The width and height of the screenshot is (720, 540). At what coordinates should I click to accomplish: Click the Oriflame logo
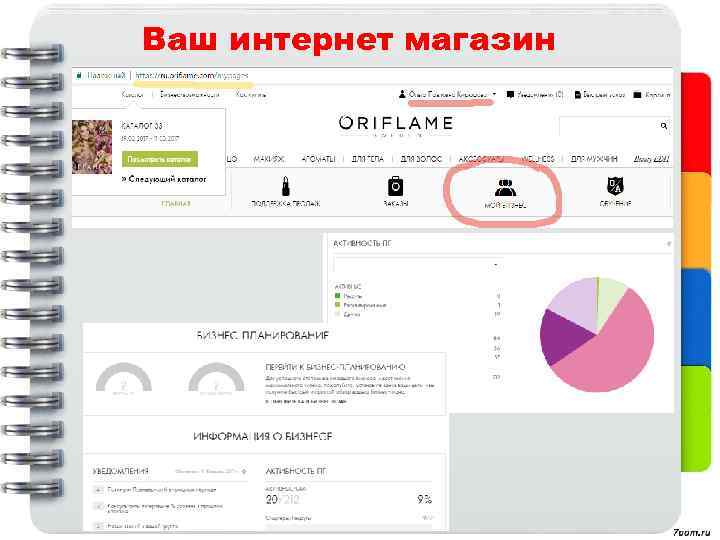point(396,123)
